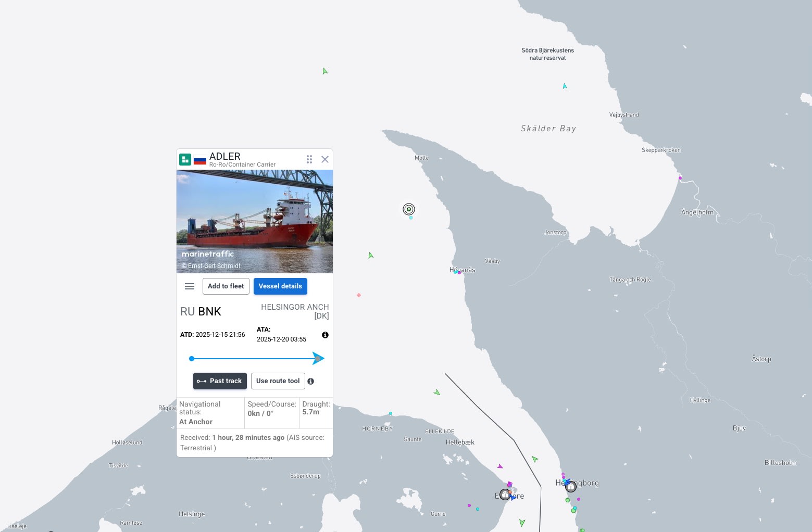This screenshot has height=532, width=812.
Task: Open the ADLER ship photo
Action: (255, 221)
